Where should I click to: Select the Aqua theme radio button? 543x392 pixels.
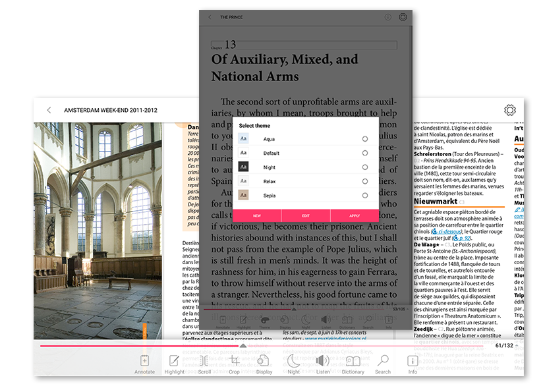click(365, 139)
